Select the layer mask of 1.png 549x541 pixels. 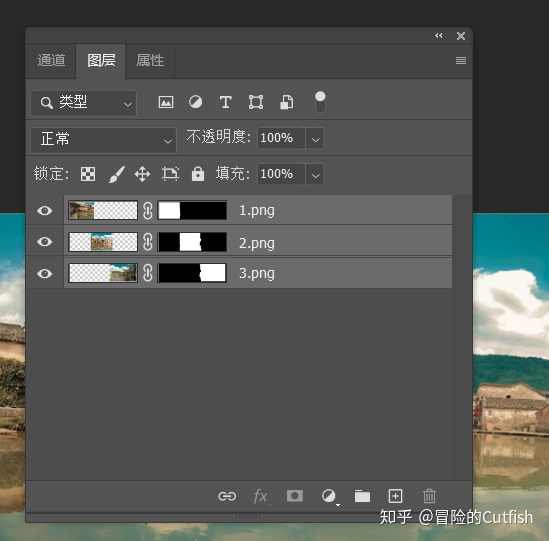click(x=192, y=210)
